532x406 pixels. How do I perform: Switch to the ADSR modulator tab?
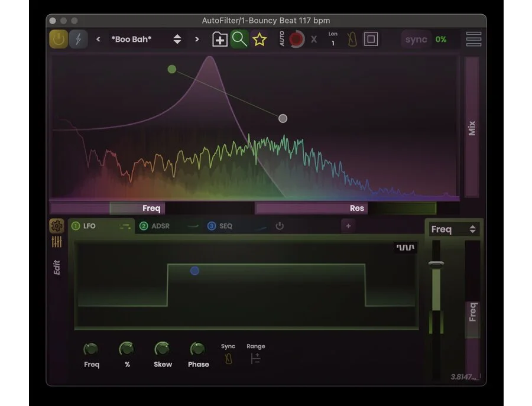169,226
